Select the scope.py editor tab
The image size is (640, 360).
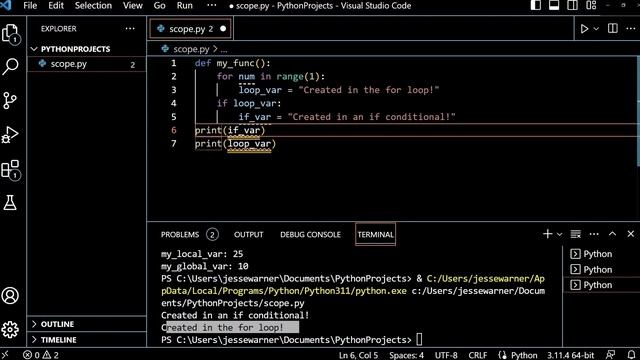pyautogui.click(x=191, y=29)
